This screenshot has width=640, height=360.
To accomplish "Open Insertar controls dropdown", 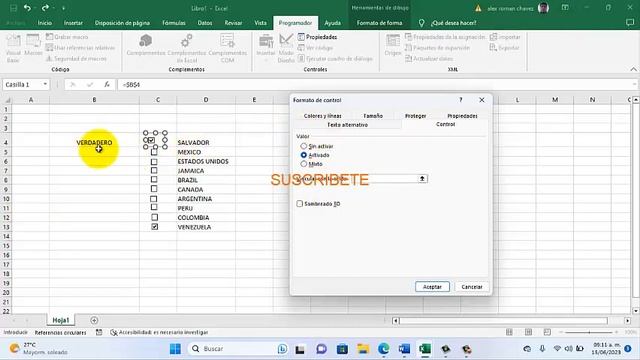I will coord(266,48).
